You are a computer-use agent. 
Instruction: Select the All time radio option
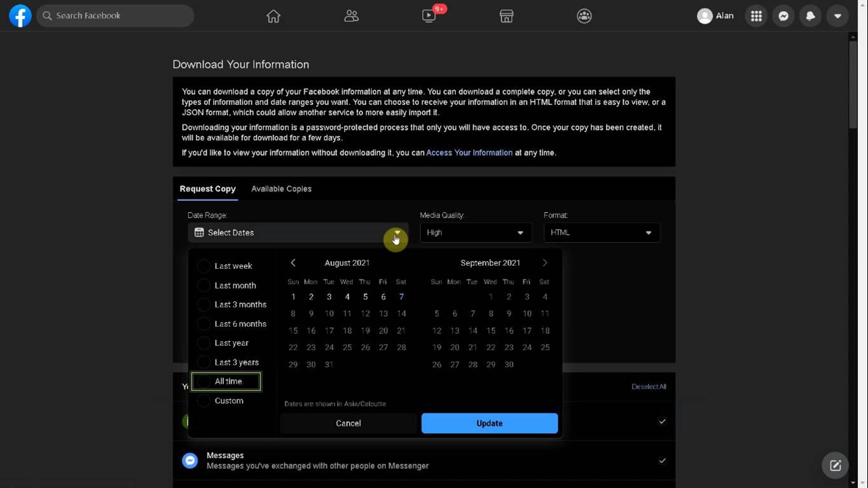pos(203,381)
